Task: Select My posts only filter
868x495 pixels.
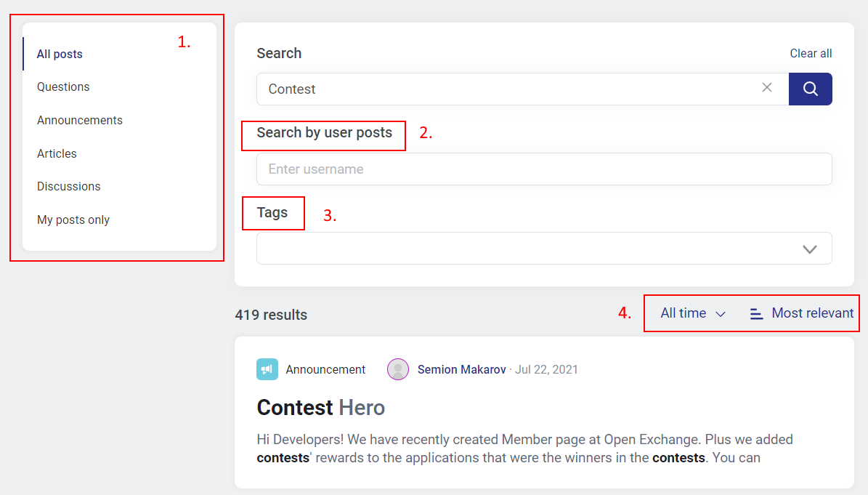Action: pos(73,220)
